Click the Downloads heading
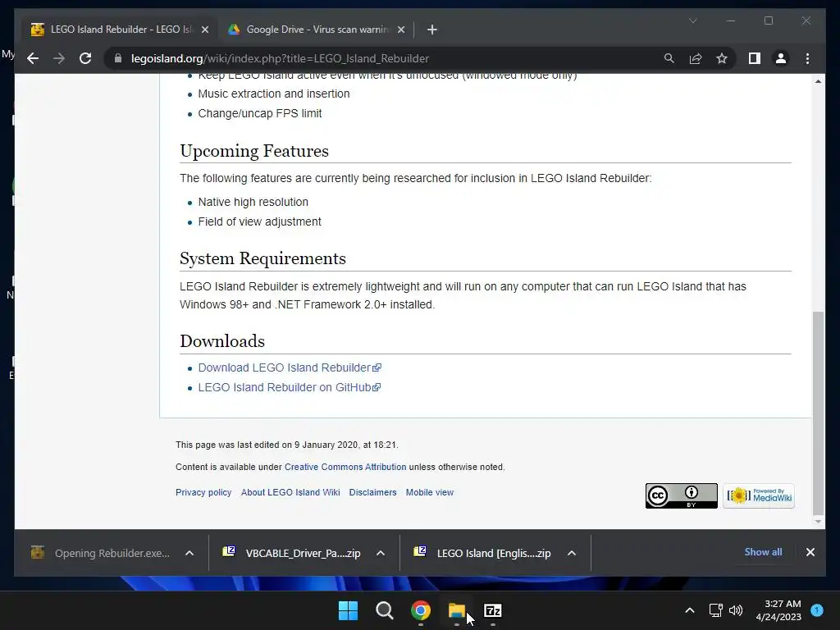The width and height of the screenshot is (840, 630). click(x=222, y=341)
